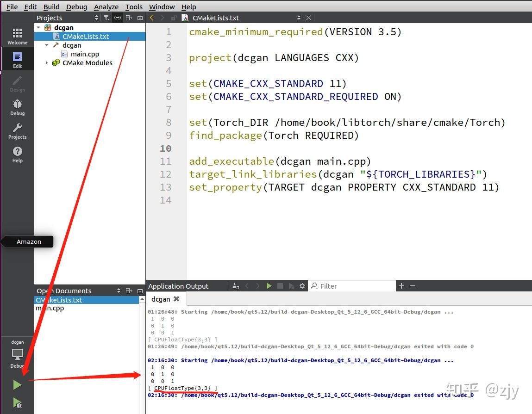Select main.cpp in Open Documents
The image size is (532, 414).
[x=50, y=308]
